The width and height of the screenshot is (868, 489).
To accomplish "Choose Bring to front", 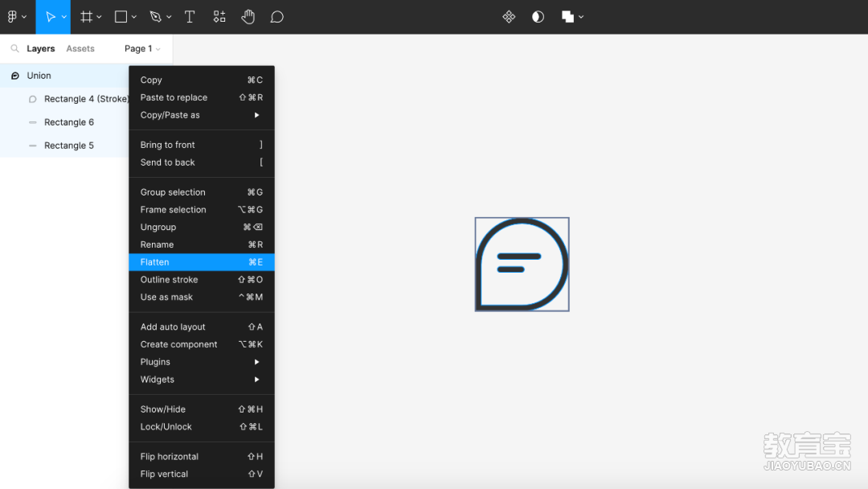I will pyautogui.click(x=202, y=145).
